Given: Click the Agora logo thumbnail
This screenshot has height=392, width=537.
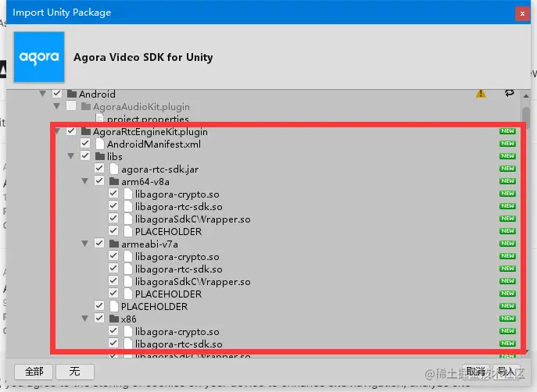Looking at the screenshot, I should [x=39, y=57].
